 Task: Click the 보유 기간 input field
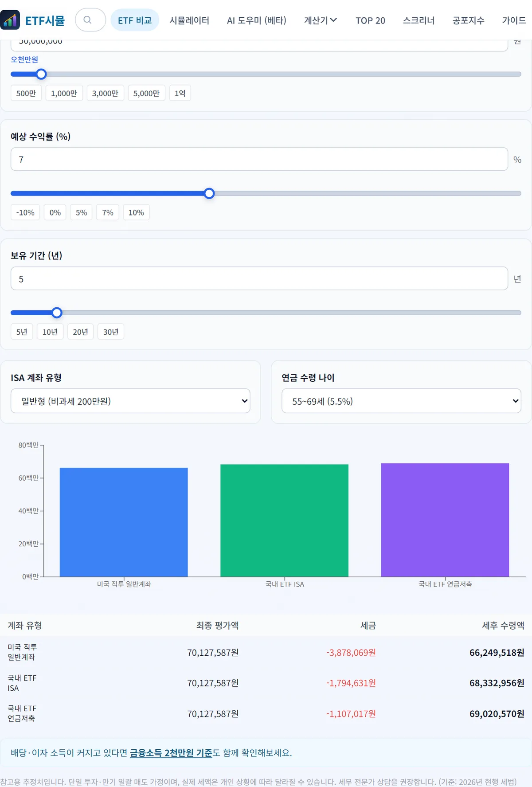[x=259, y=278]
